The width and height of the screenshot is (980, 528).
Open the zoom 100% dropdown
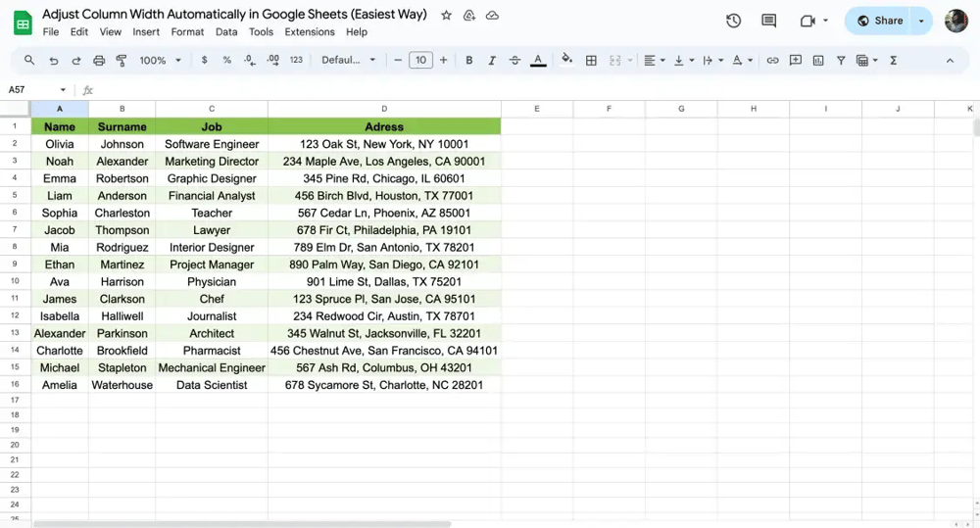coord(160,61)
